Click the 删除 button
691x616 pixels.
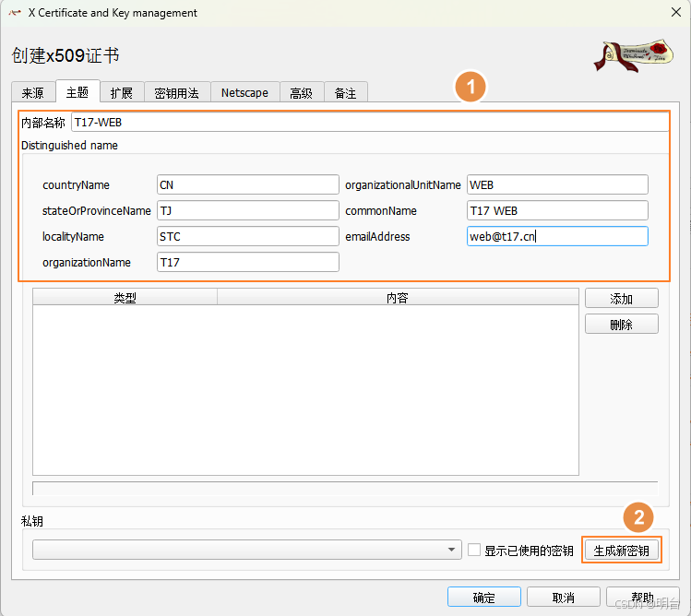[x=622, y=325]
